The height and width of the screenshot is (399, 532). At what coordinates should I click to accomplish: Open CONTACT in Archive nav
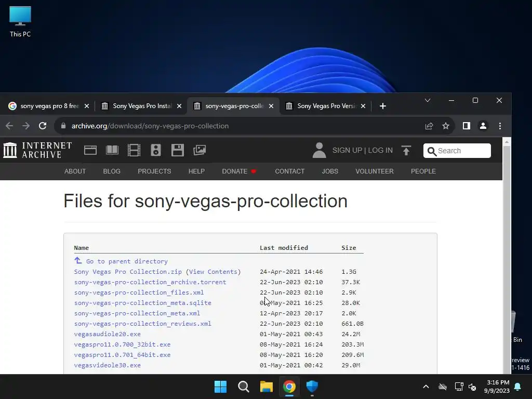tap(290, 171)
